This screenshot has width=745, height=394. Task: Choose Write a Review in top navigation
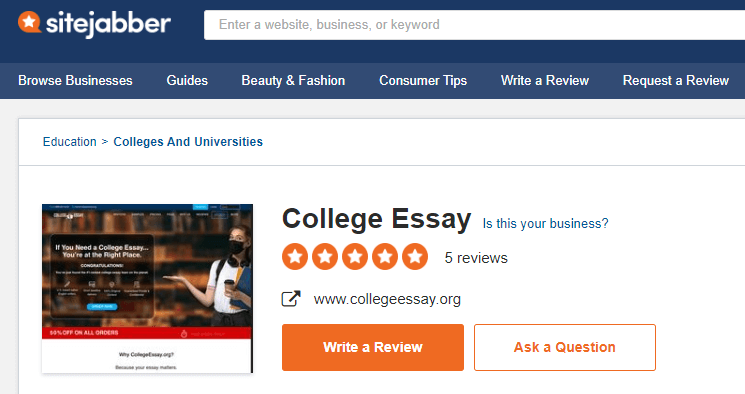point(545,80)
